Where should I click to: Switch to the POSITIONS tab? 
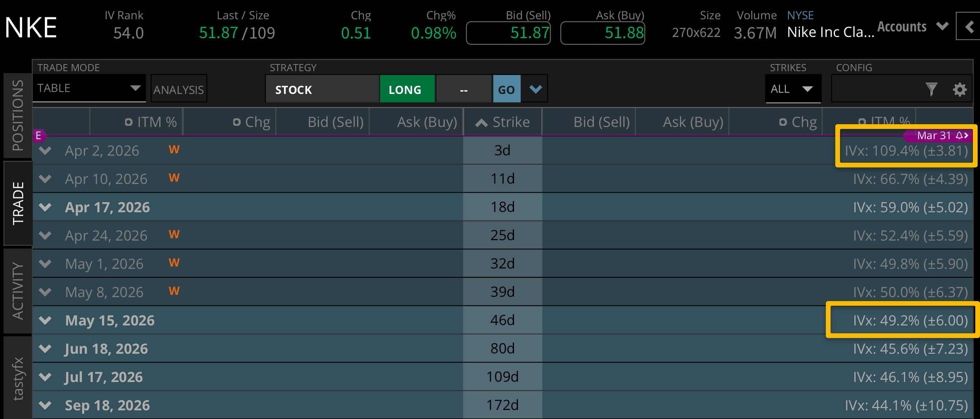[x=18, y=116]
